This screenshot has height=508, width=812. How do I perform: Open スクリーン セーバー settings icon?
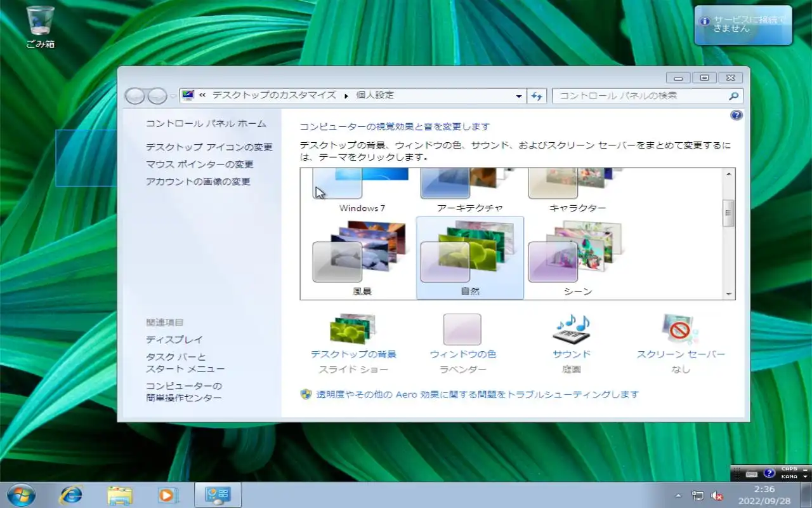tap(680, 330)
